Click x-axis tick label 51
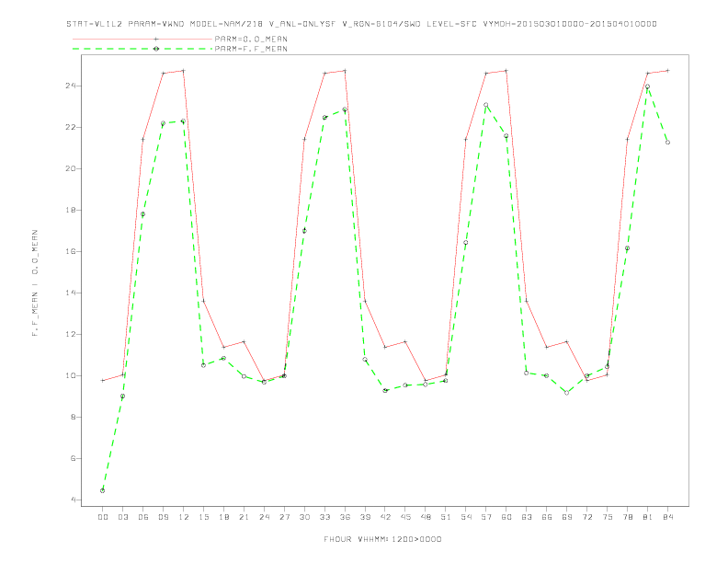728x563 pixels. [446, 517]
